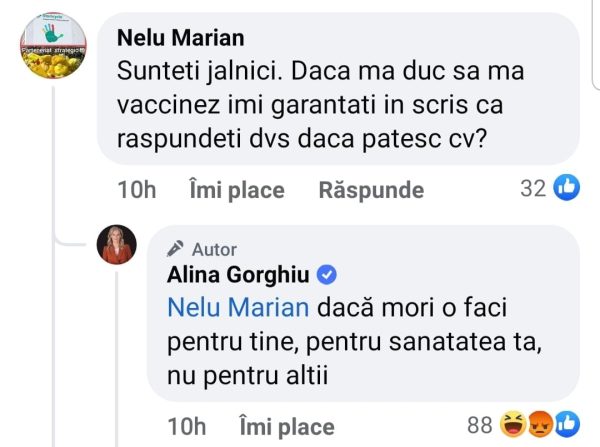View the 32 reactions on the first comment

[x=533, y=188]
